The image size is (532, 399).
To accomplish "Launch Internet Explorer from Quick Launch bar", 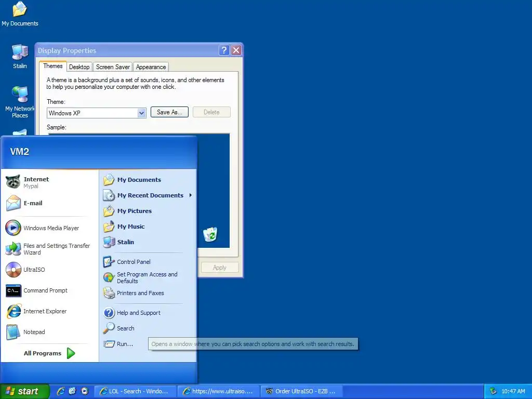I will [61, 391].
